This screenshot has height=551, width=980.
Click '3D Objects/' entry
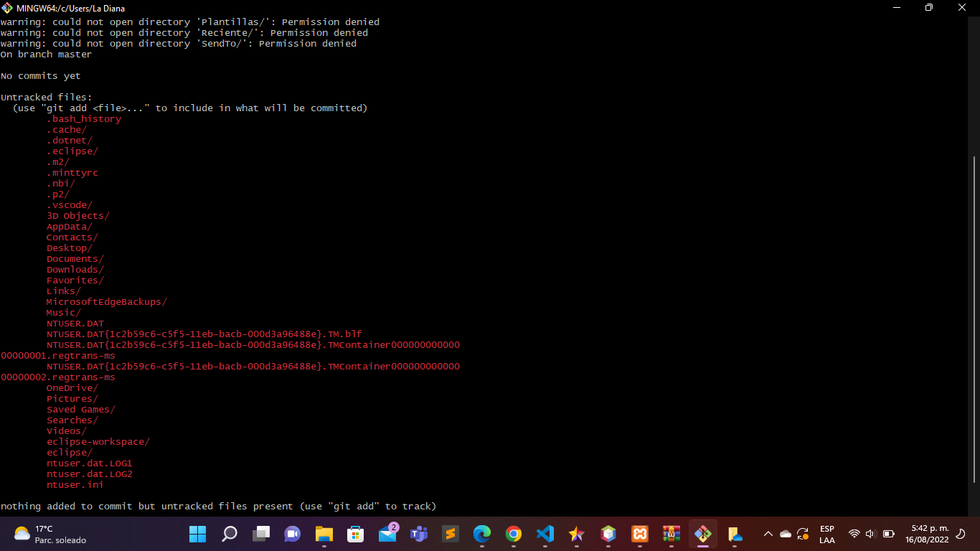pyautogui.click(x=78, y=216)
